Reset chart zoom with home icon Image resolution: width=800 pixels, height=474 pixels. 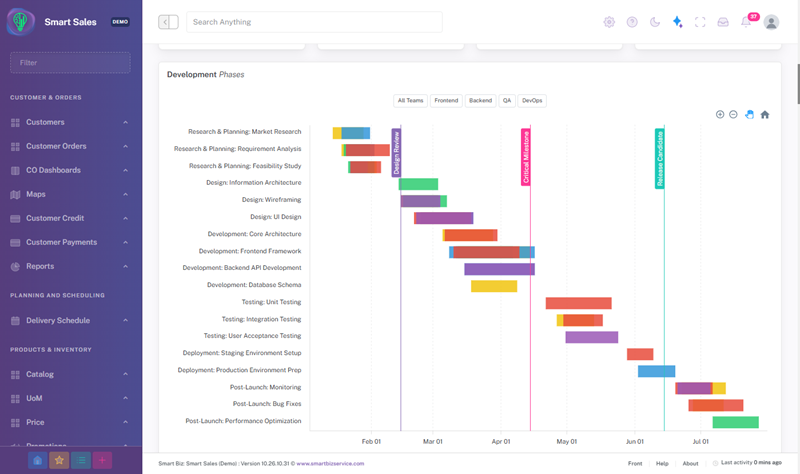[x=765, y=114]
